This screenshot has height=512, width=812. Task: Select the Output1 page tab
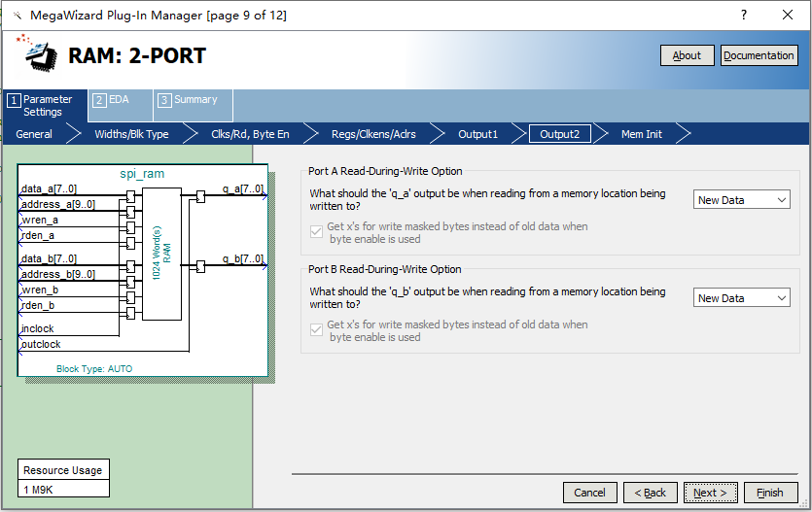tap(477, 134)
